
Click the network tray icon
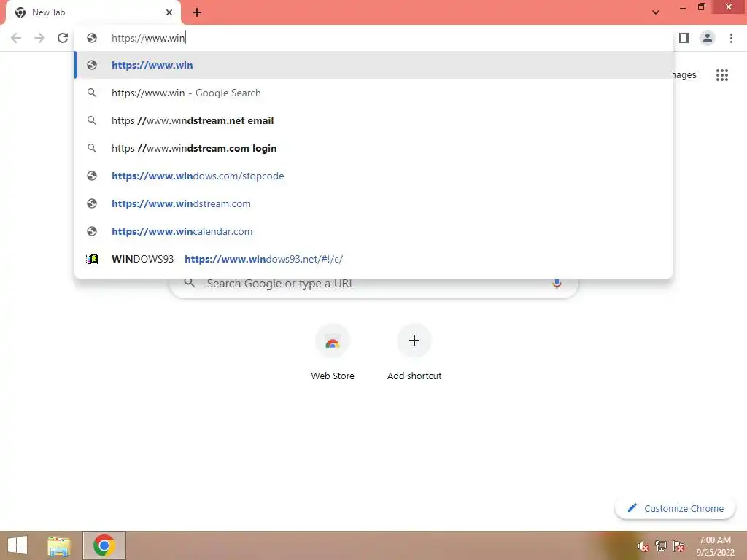tap(661, 545)
